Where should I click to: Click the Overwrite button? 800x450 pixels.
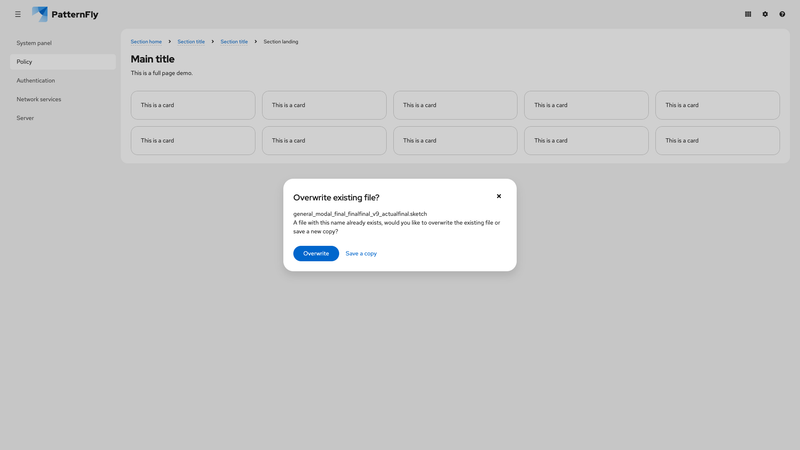pos(316,254)
